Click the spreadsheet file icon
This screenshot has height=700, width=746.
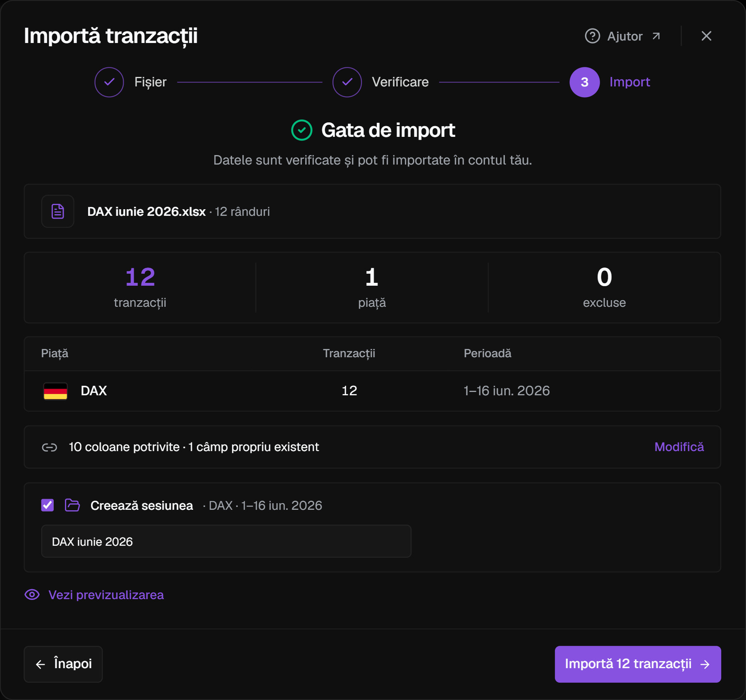click(x=58, y=211)
